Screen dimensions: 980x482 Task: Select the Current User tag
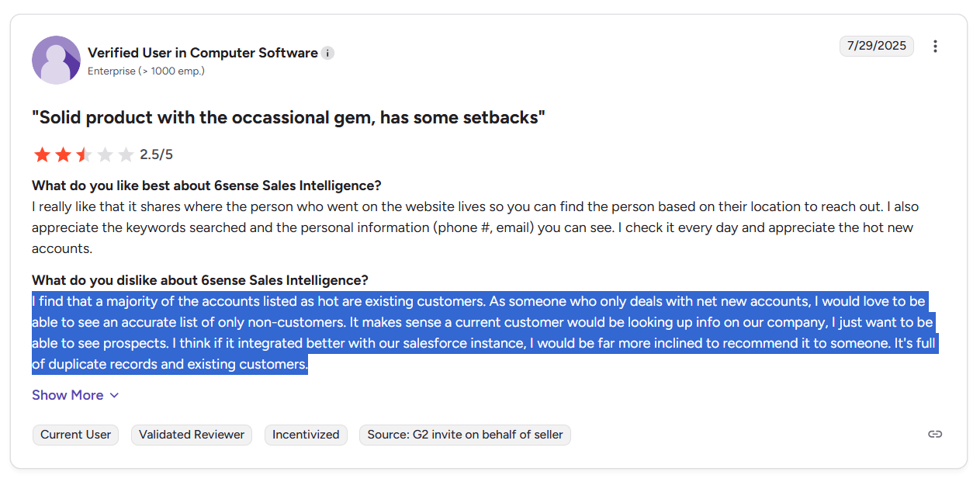click(x=75, y=435)
